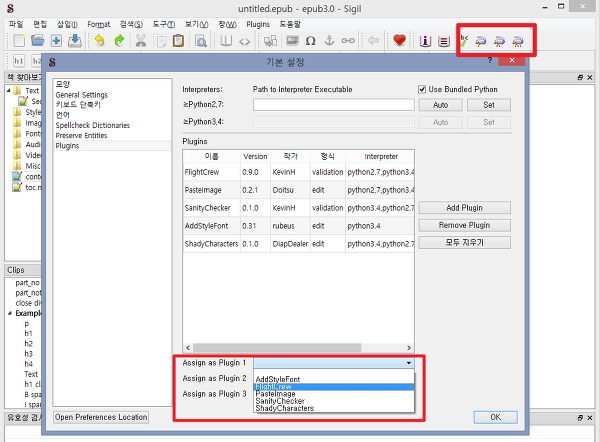Run the second plugin quick-launch icon
Screen dimensions: 600x442
pos(499,41)
